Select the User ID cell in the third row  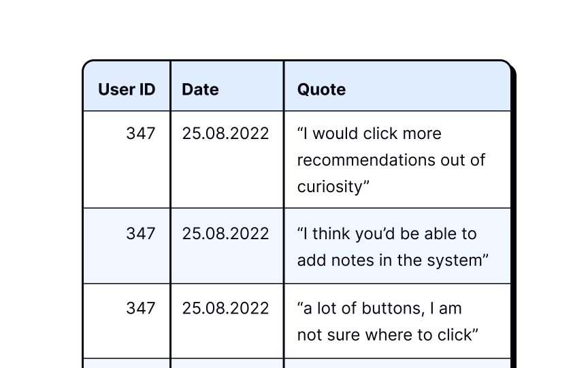point(127,321)
